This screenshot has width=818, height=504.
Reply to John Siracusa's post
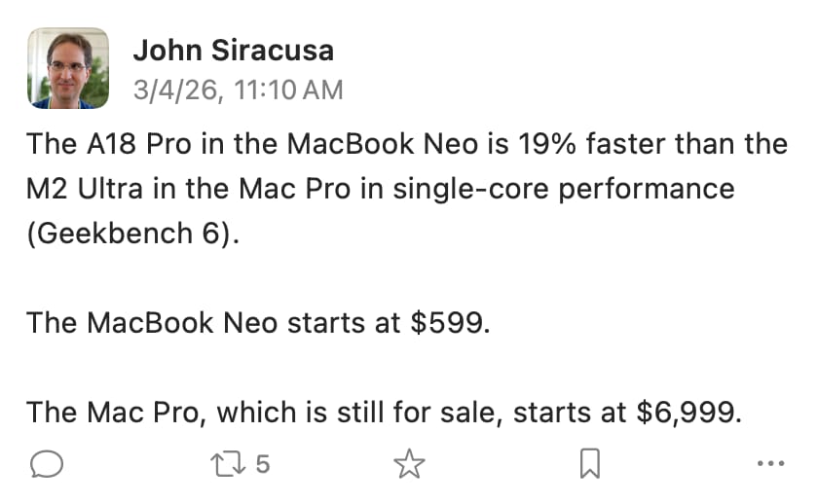(47, 465)
